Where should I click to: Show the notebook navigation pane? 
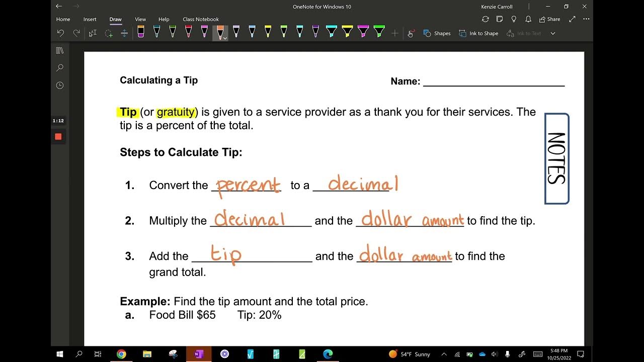tap(60, 51)
